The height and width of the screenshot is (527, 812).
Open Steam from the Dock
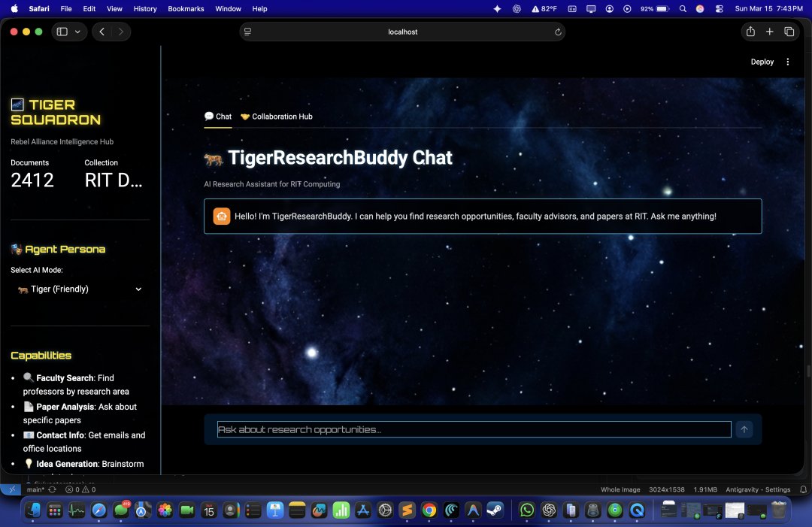[495, 510]
